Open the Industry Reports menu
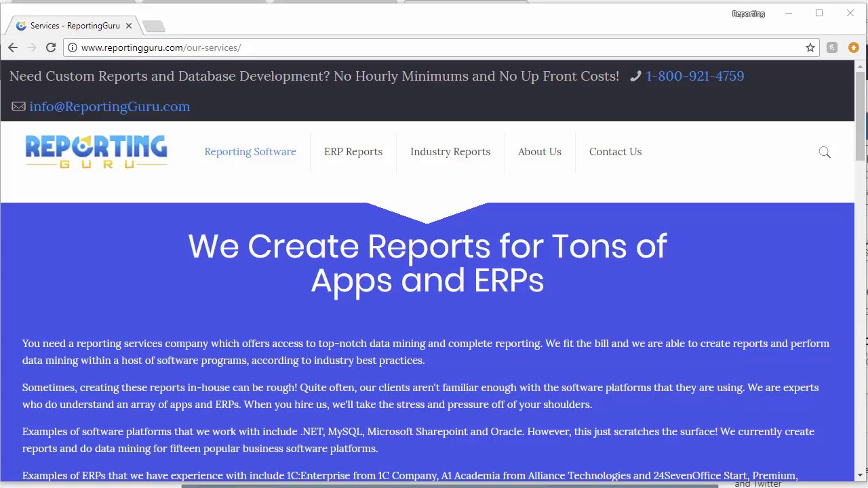 [450, 152]
